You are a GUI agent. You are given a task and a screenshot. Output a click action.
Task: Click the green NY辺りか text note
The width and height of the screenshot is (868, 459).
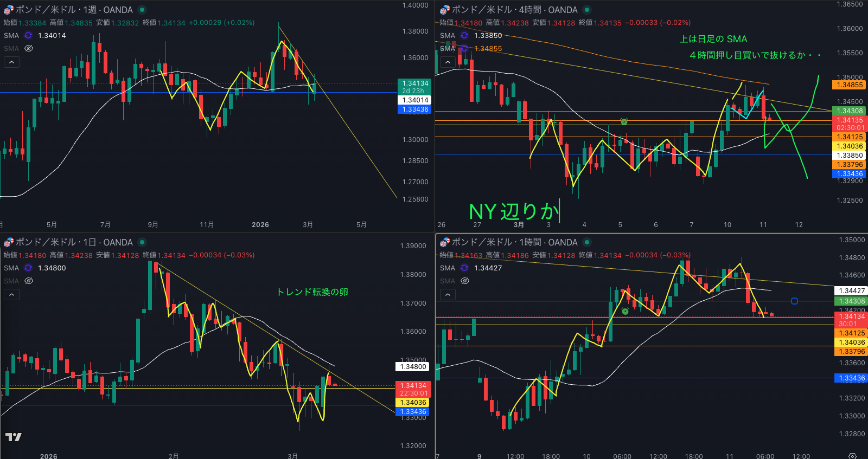[513, 211]
